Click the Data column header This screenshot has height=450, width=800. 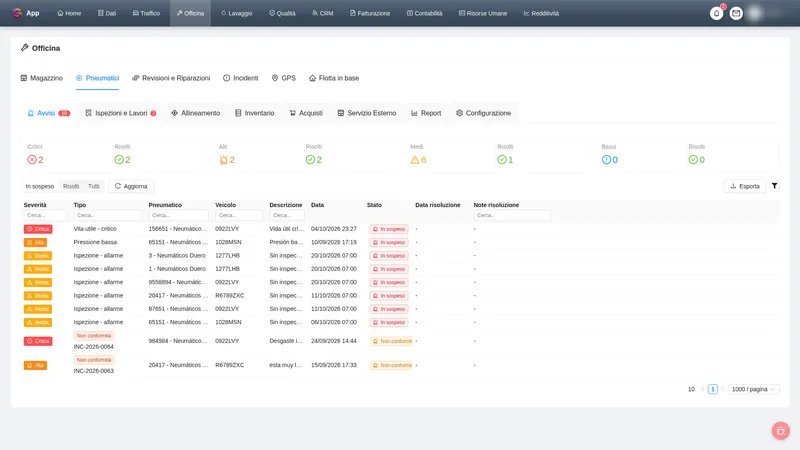coord(317,205)
